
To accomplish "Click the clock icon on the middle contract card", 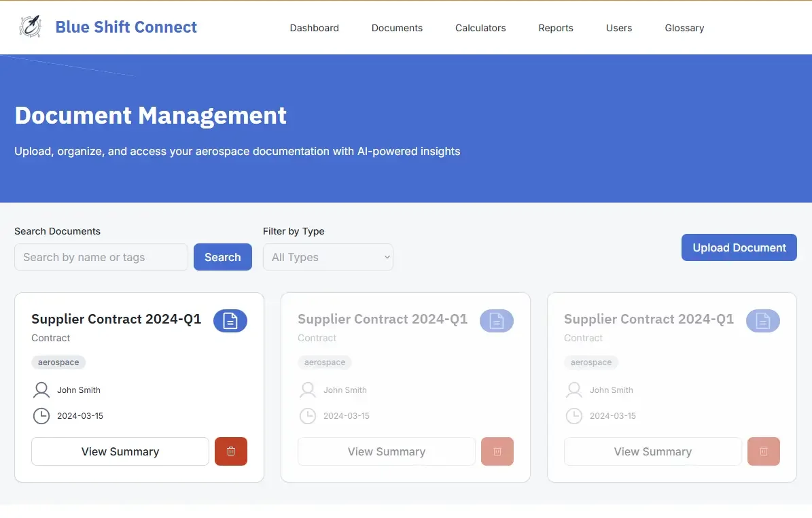I will [x=308, y=415].
